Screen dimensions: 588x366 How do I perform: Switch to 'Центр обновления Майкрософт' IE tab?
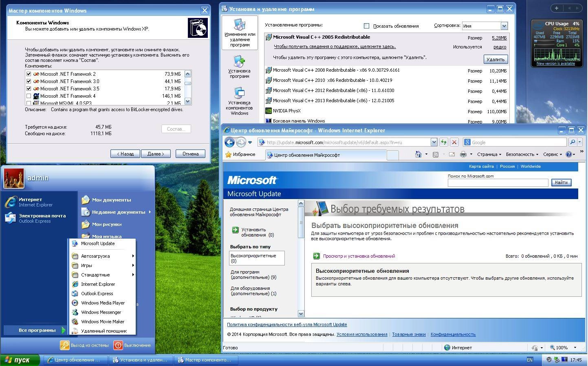(x=325, y=155)
